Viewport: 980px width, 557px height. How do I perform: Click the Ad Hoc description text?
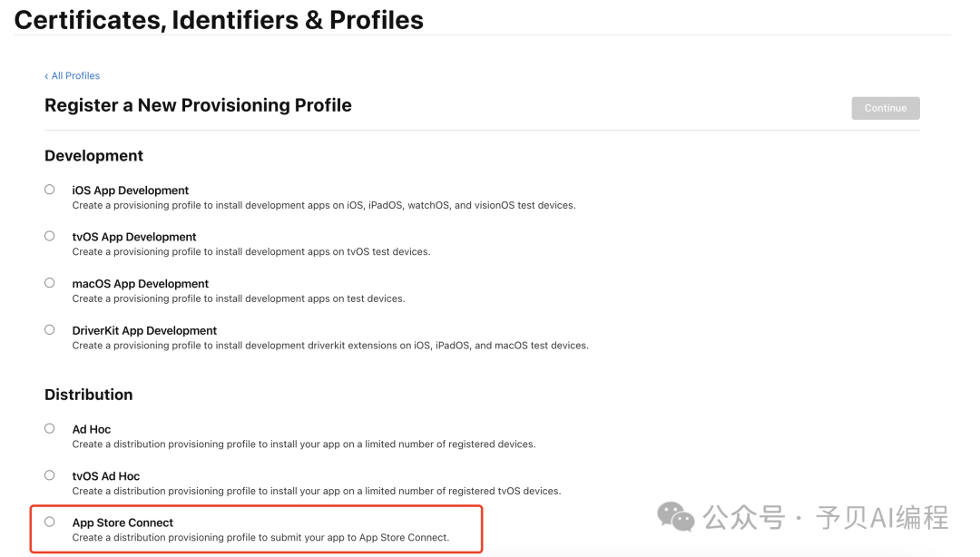pos(303,445)
